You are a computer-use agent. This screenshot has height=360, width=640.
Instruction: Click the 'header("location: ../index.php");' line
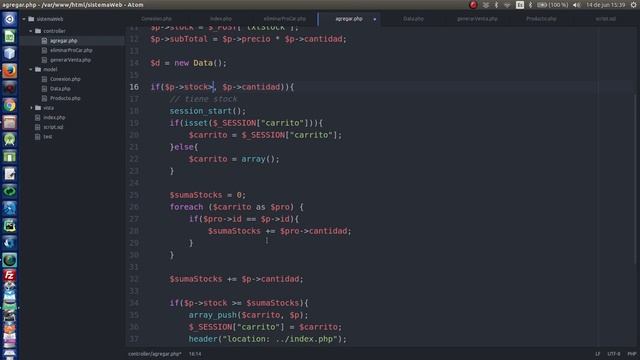(267, 339)
